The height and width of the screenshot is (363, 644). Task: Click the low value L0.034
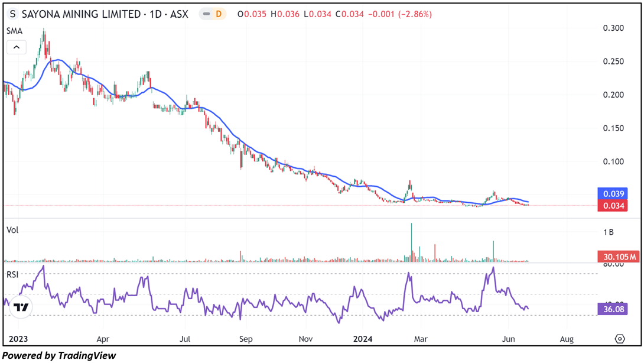coord(317,14)
